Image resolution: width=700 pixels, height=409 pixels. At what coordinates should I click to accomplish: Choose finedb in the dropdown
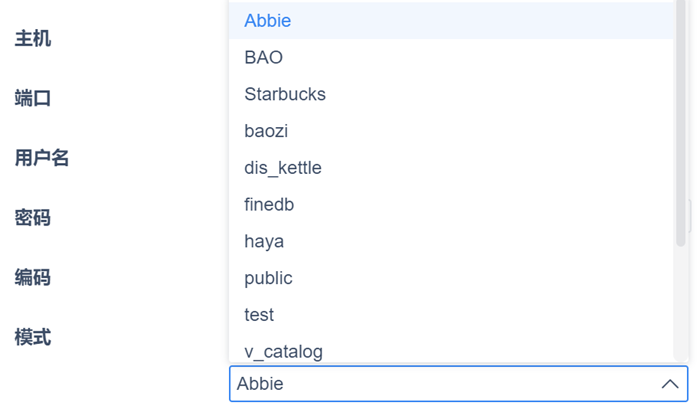269,205
